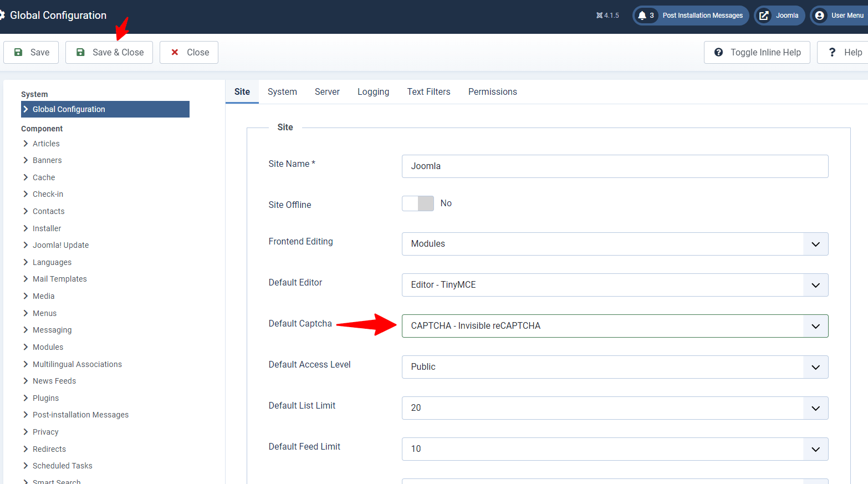This screenshot has height=484, width=868.
Task: Open the Default Feed Limit dropdown
Action: click(615, 449)
